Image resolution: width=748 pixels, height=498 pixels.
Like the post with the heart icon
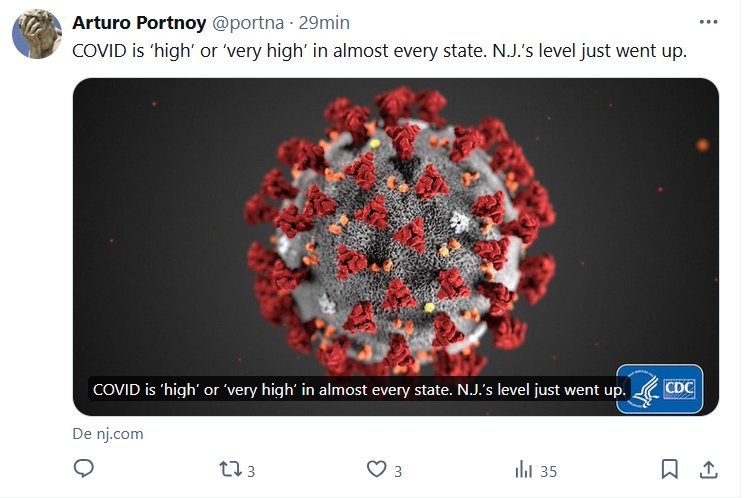pos(376,469)
